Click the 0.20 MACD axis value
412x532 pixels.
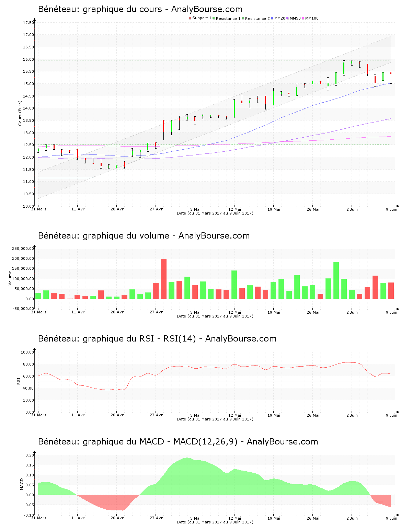[30, 455]
